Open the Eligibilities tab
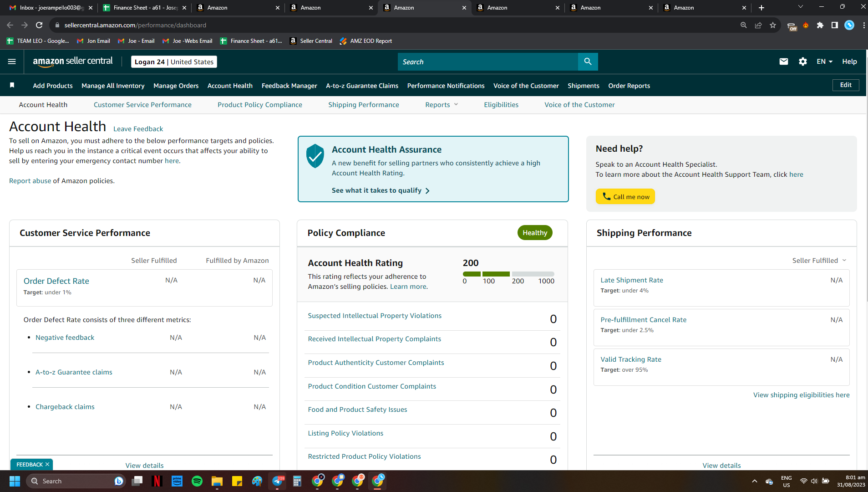 (501, 105)
